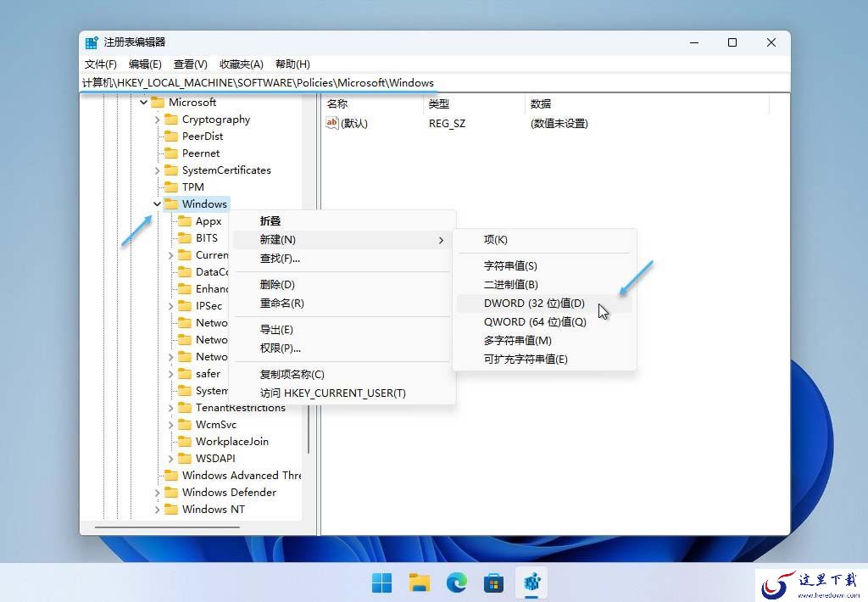The width and height of the screenshot is (868, 602).
Task: Select the (默认) string value entry
Action: [348, 123]
